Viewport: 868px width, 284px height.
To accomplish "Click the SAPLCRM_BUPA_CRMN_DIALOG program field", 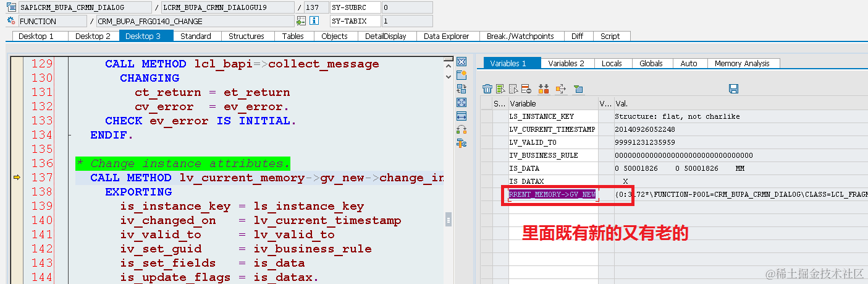I will pos(85,7).
